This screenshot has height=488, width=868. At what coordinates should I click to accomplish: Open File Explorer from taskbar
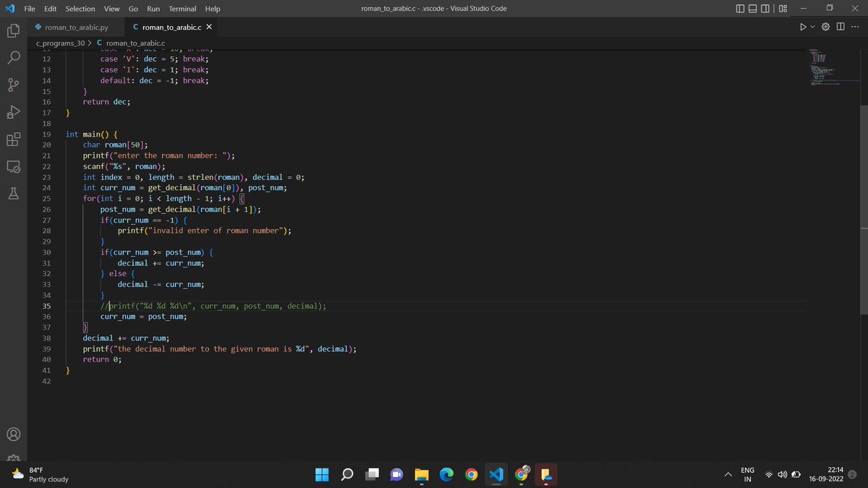422,474
